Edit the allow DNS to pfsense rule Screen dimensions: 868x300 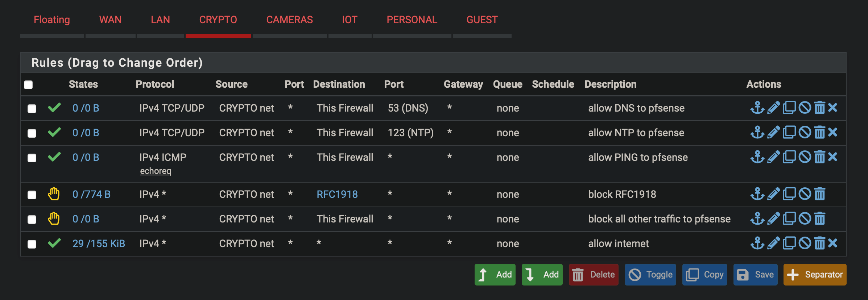click(x=773, y=108)
